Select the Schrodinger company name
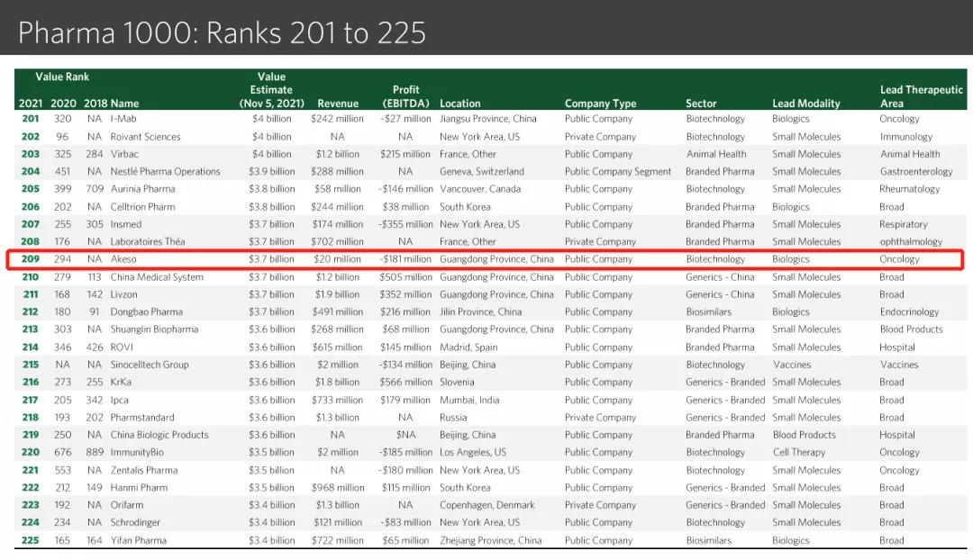The image size is (973, 560). [135, 523]
